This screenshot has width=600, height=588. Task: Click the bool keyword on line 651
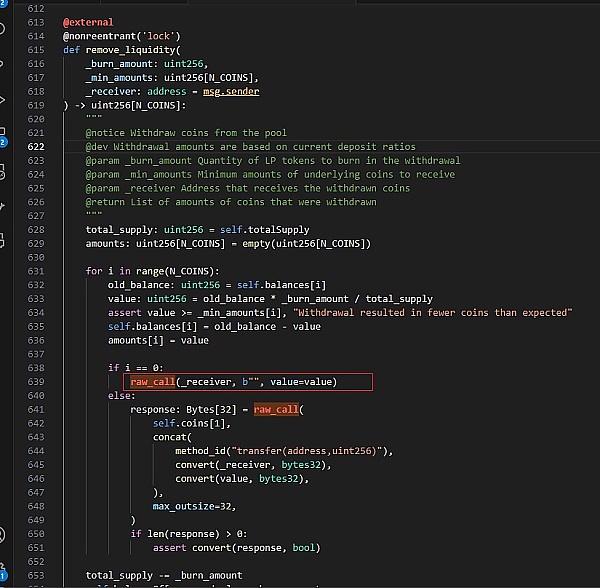(x=303, y=548)
